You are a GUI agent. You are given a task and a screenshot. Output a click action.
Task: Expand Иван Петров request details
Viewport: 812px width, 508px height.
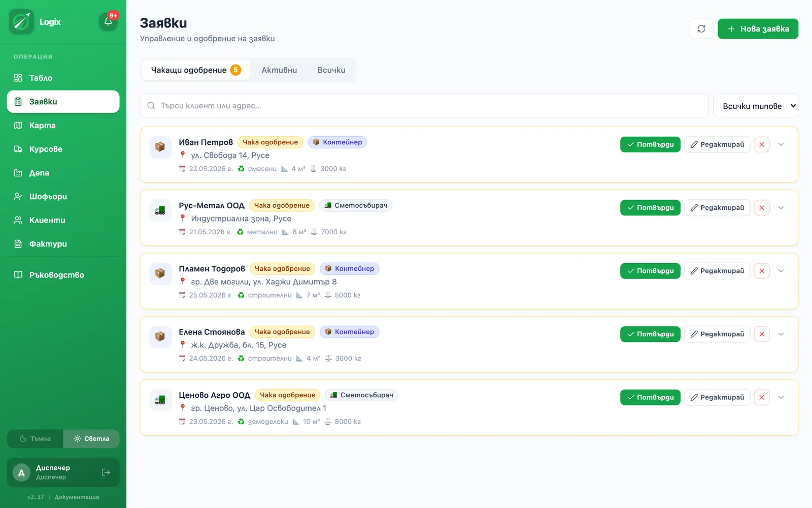(781, 144)
